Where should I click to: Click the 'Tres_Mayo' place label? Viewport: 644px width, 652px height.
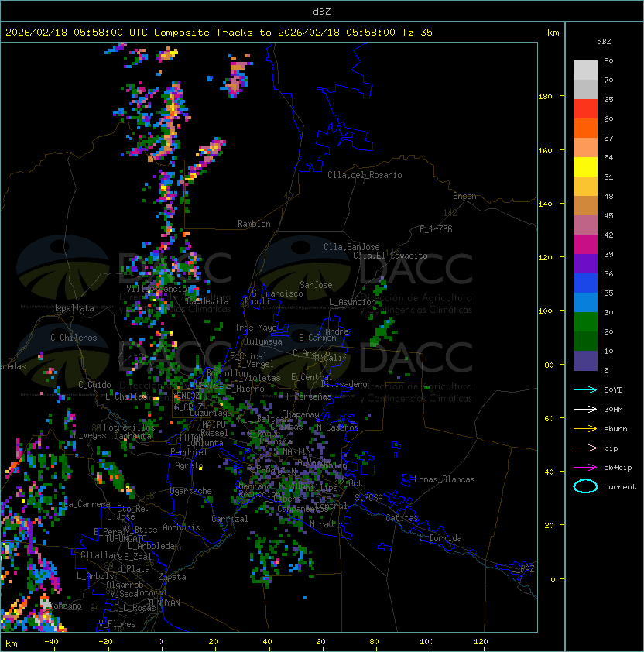(255, 328)
